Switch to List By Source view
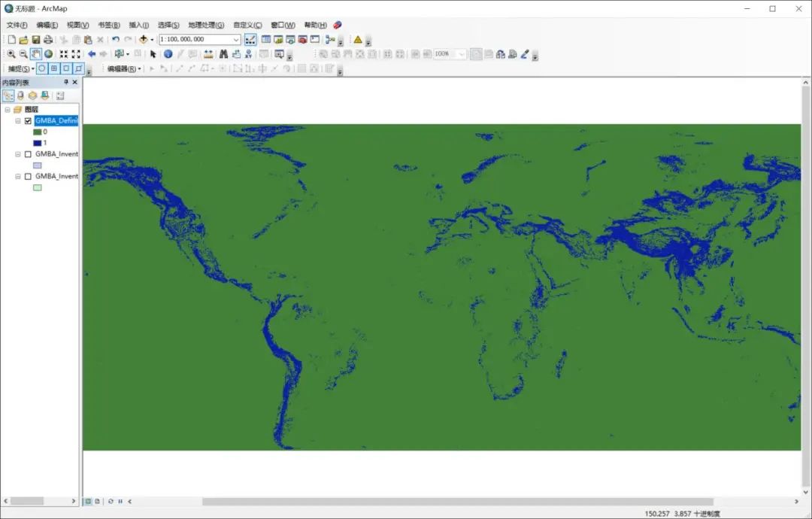Image resolution: width=812 pixels, height=519 pixels. tap(20, 96)
